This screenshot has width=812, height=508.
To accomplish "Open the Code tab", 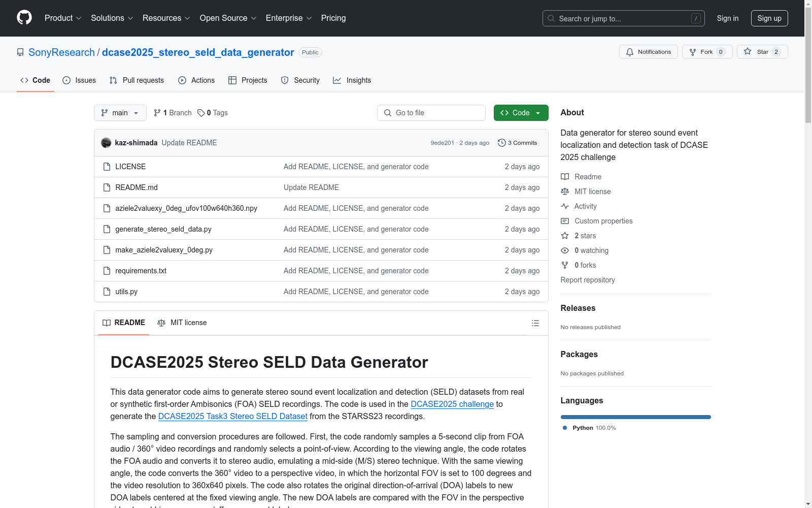I will tap(36, 80).
